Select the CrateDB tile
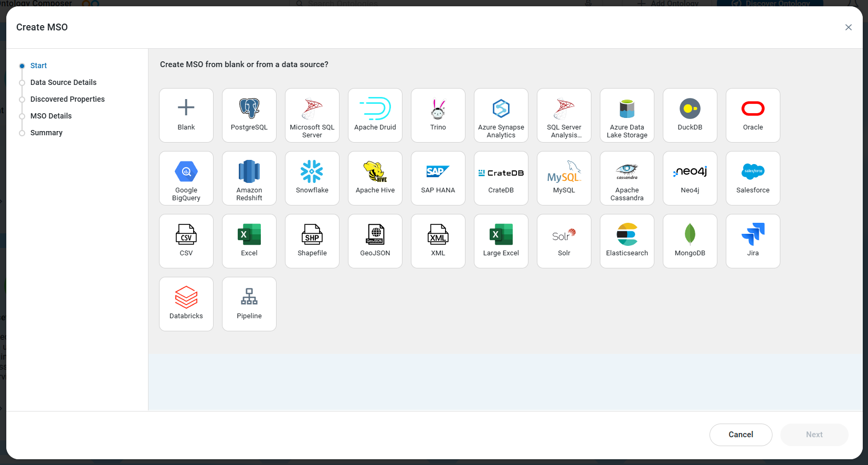This screenshot has height=465, width=868. point(501,178)
